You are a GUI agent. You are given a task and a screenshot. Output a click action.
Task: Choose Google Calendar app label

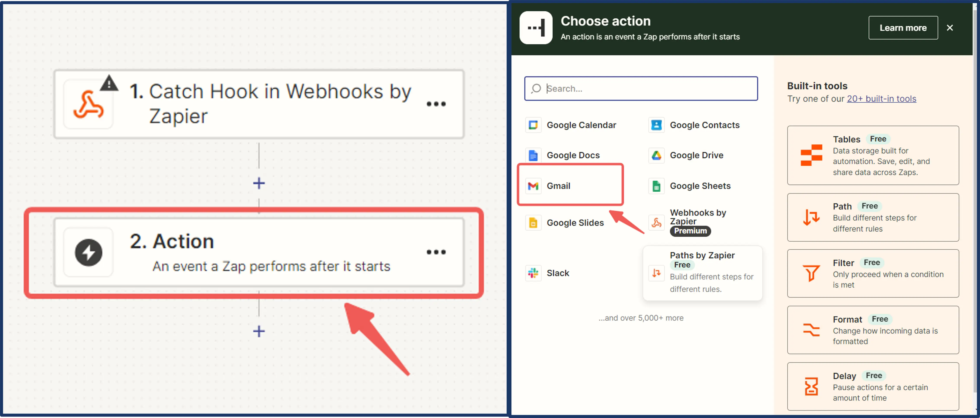(581, 125)
